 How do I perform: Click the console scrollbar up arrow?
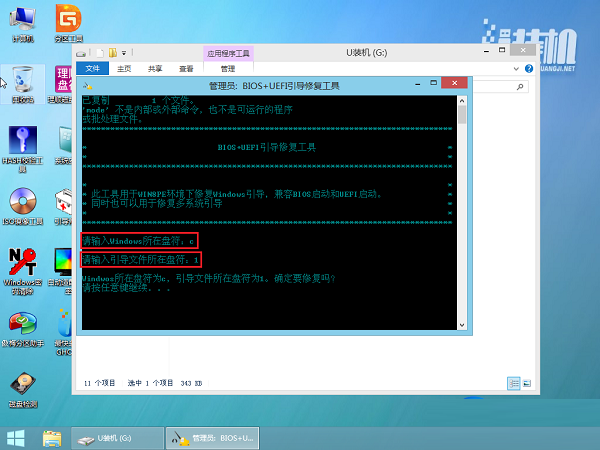(x=462, y=101)
